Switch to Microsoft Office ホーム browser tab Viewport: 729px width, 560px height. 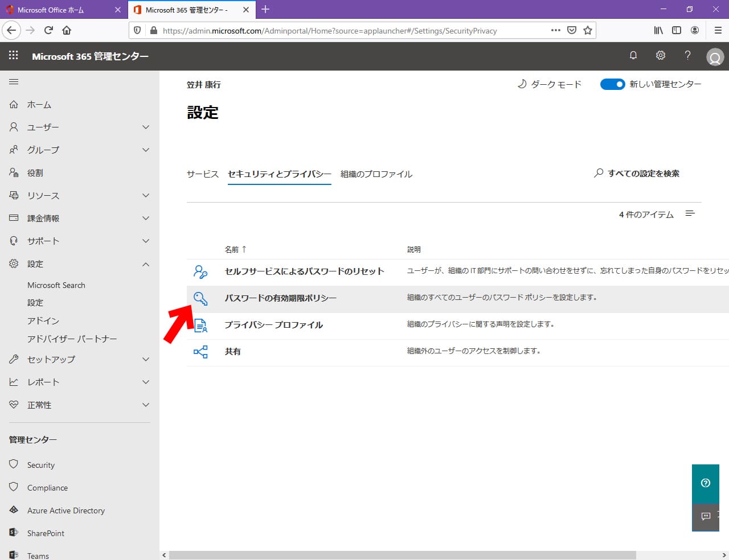click(x=63, y=10)
